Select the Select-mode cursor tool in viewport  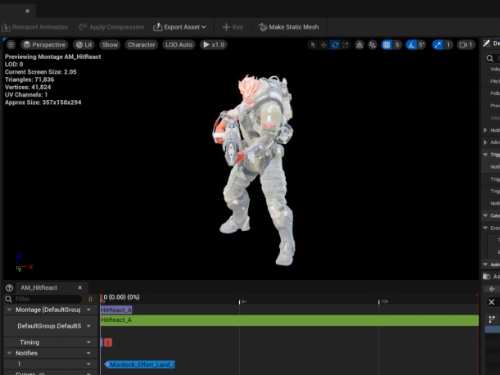(x=313, y=44)
